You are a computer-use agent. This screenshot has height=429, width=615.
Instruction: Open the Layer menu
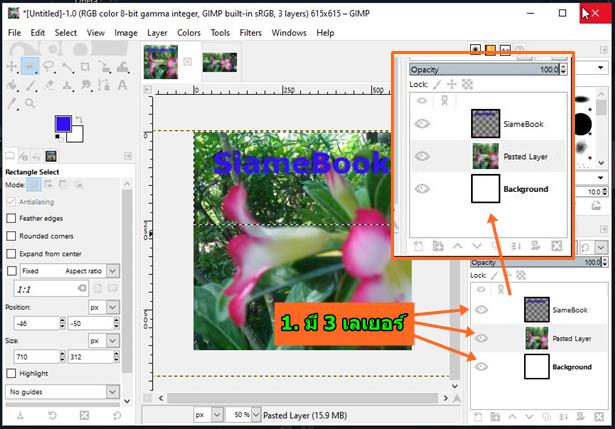pos(157,33)
